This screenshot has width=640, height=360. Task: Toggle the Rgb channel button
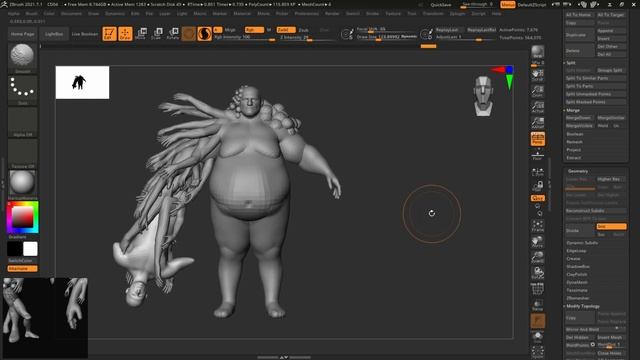254,30
